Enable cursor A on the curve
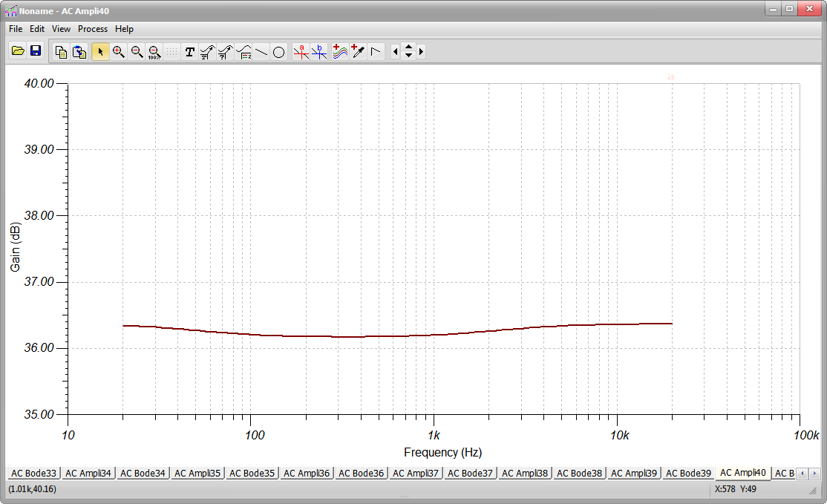Screen dimensions: 827x504 [301, 52]
